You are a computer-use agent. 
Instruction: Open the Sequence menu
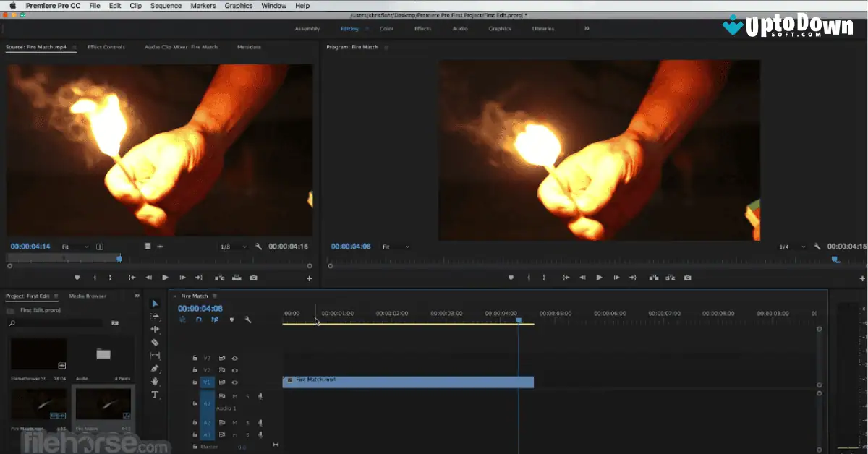coord(165,6)
